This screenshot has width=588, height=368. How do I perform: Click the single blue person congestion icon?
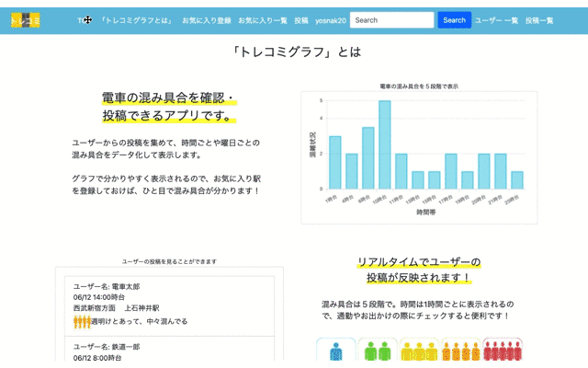pyautogui.click(x=335, y=351)
